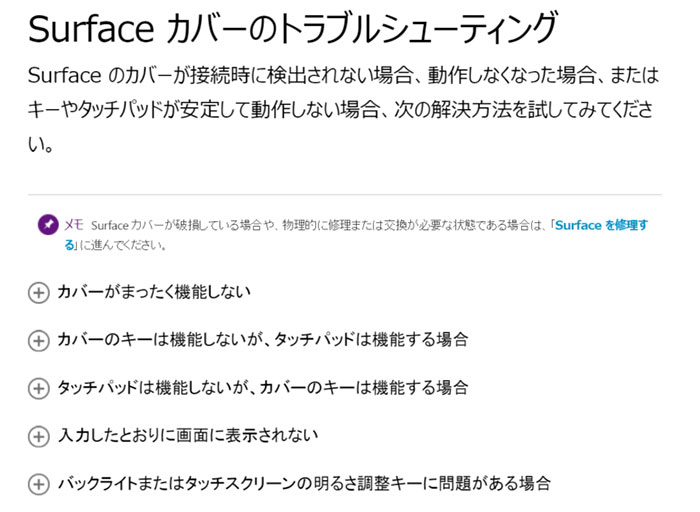The width and height of the screenshot is (700, 512).
Task: Click page title 'Surface カバーのトラブルシューティング'
Action: [293, 28]
